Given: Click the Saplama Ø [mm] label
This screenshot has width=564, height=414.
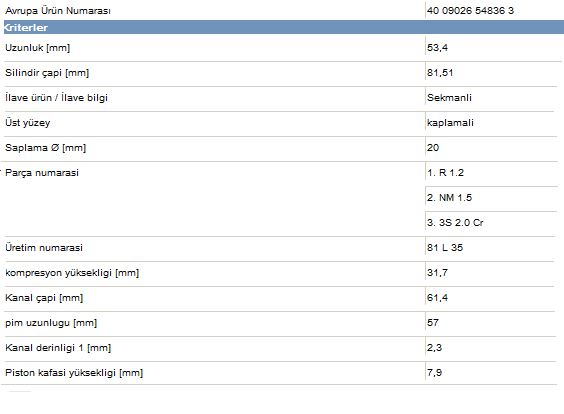Looking at the screenshot, I should pyautogui.click(x=45, y=147).
